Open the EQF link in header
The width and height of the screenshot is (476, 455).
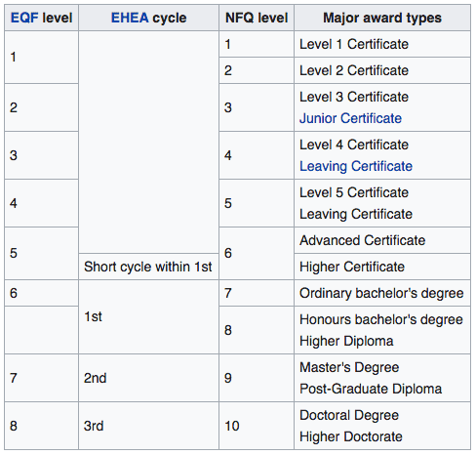24,18
